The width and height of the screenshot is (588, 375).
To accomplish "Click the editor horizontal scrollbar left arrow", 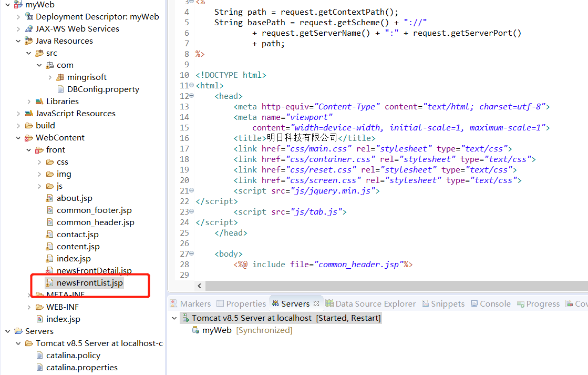I will 200,286.
